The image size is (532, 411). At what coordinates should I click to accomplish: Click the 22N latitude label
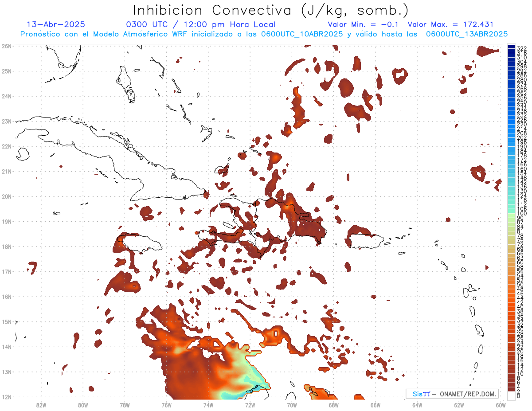[x=7, y=146]
